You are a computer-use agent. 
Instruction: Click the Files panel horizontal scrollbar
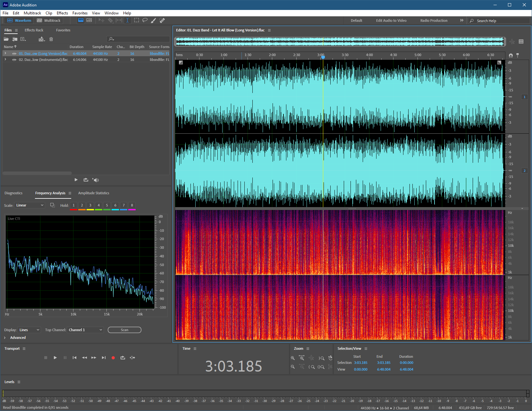pyautogui.click(x=37, y=173)
